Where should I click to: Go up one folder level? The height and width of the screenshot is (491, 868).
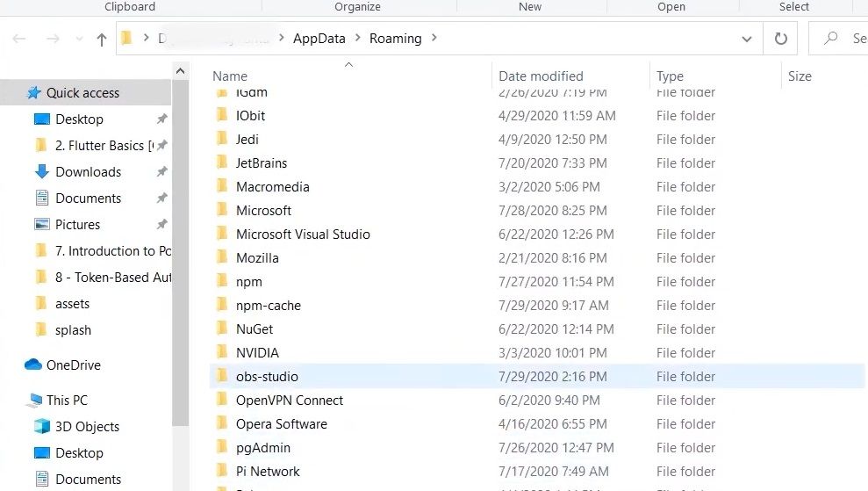(101, 39)
